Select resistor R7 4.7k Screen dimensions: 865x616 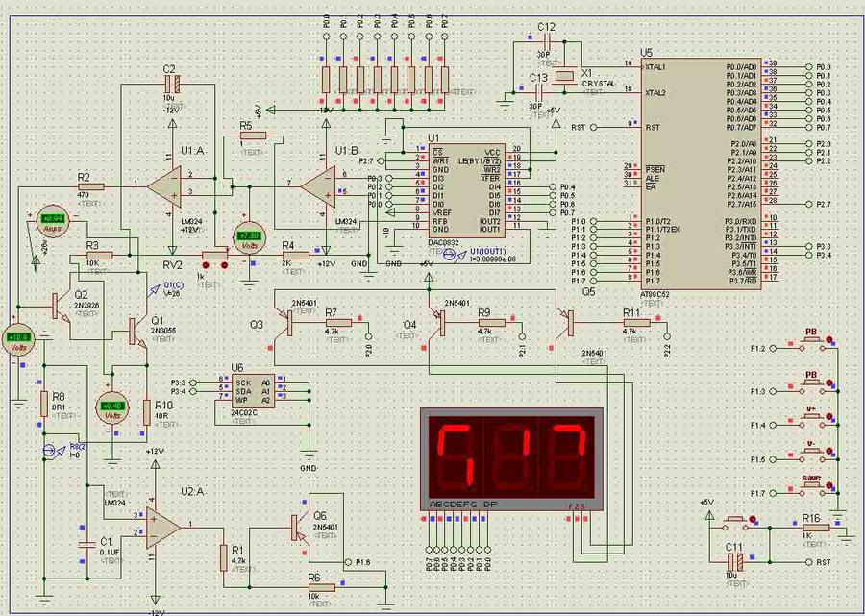338,323
